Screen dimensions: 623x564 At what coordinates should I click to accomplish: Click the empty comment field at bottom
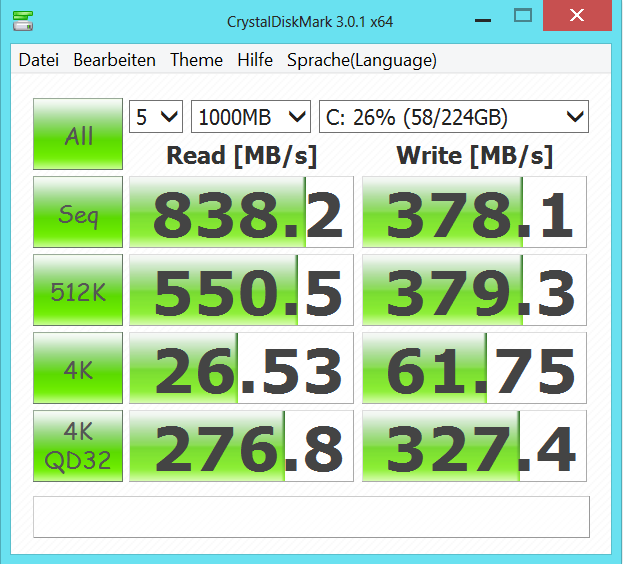[311, 517]
